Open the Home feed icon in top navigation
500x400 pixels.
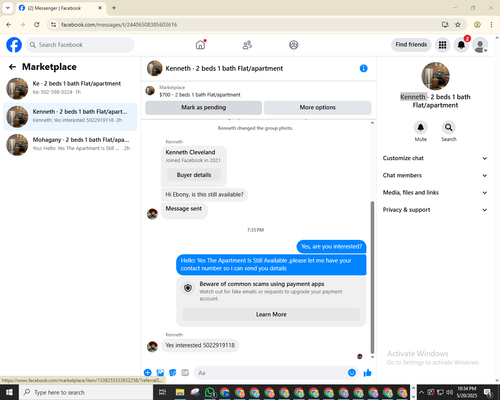click(x=200, y=45)
